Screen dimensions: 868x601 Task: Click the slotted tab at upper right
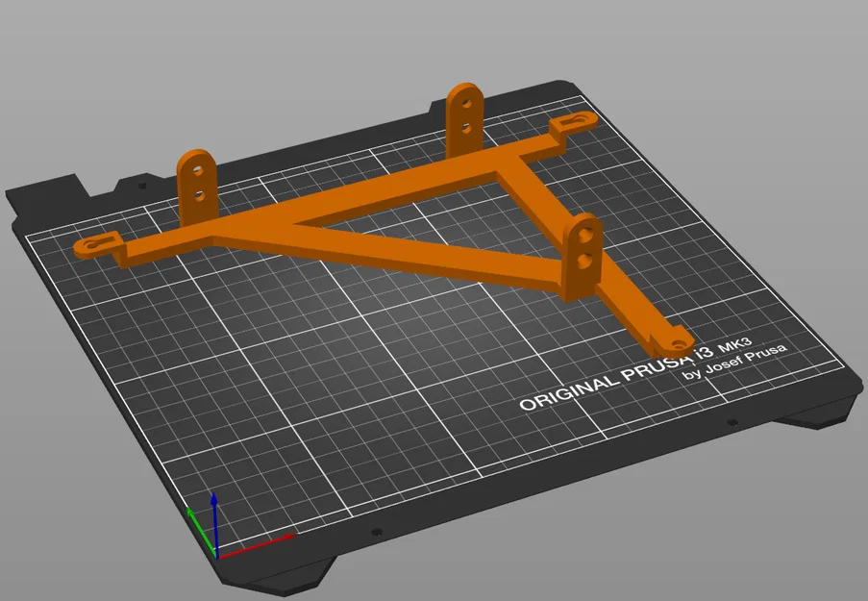coord(575,123)
